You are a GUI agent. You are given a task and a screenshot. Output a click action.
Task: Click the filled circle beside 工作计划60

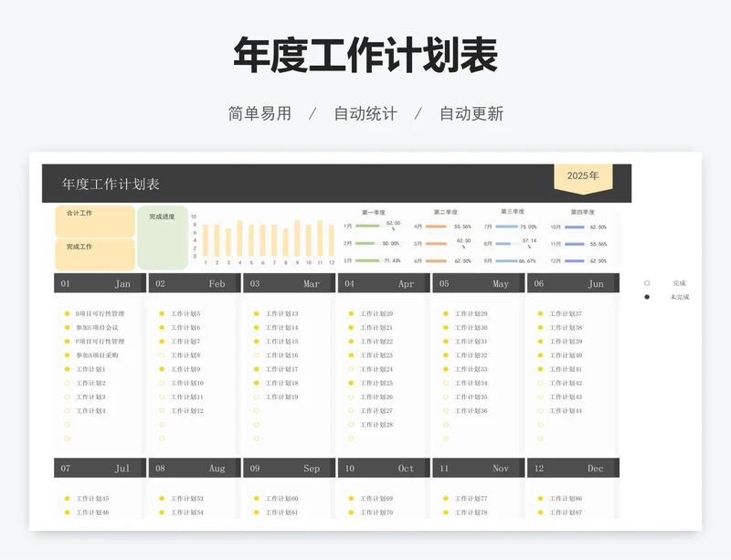coord(257,499)
